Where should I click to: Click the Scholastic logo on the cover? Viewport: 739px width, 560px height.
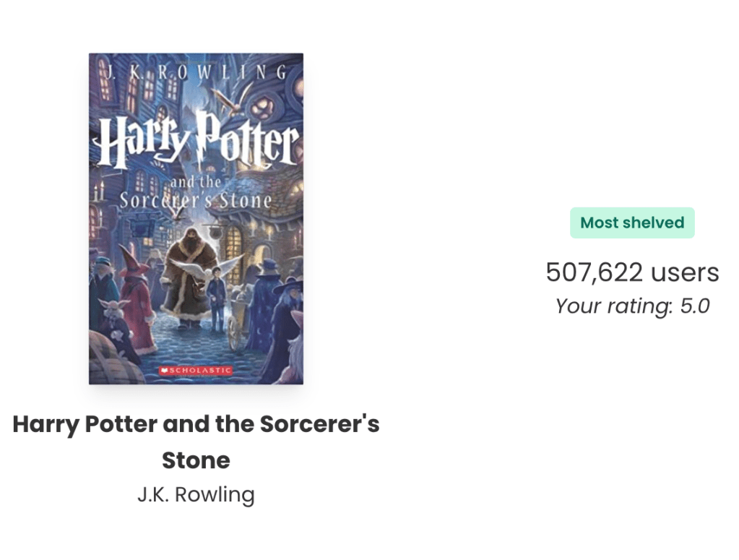(196, 371)
